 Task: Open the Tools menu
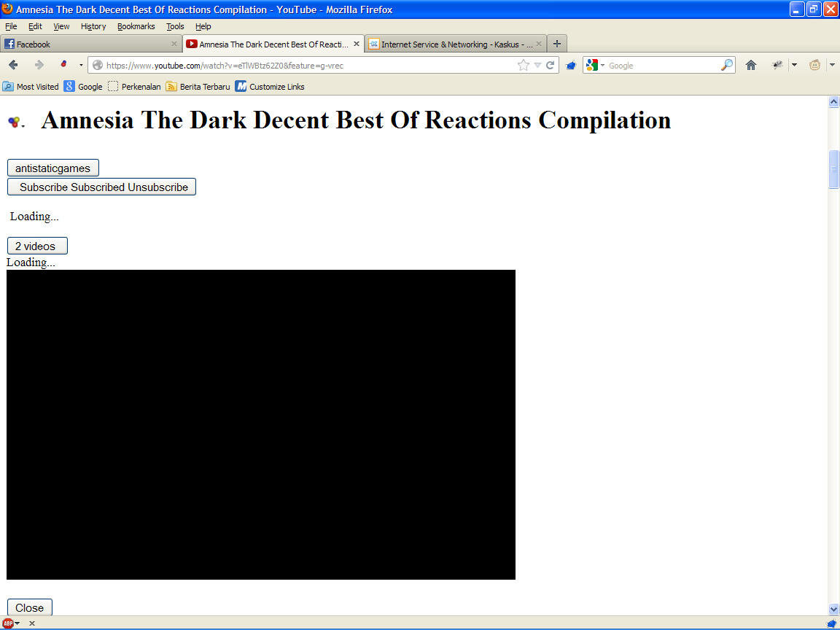175,26
